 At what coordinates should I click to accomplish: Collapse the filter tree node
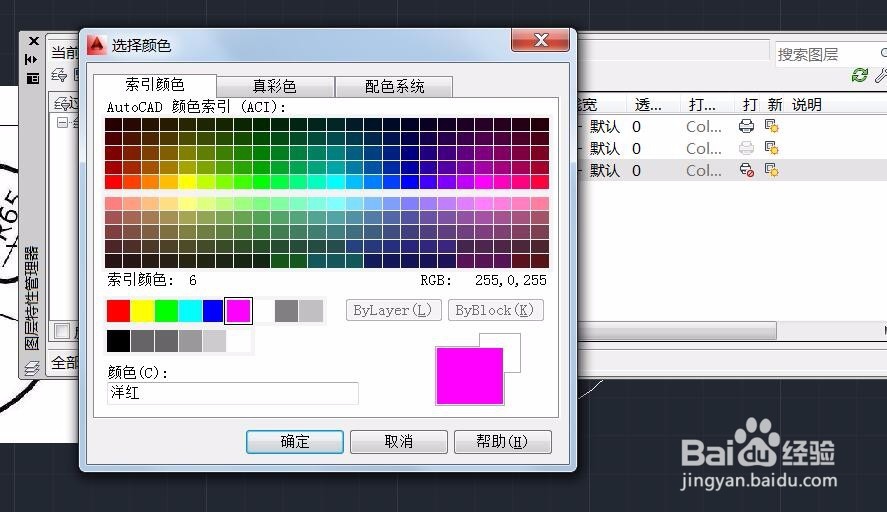62,122
